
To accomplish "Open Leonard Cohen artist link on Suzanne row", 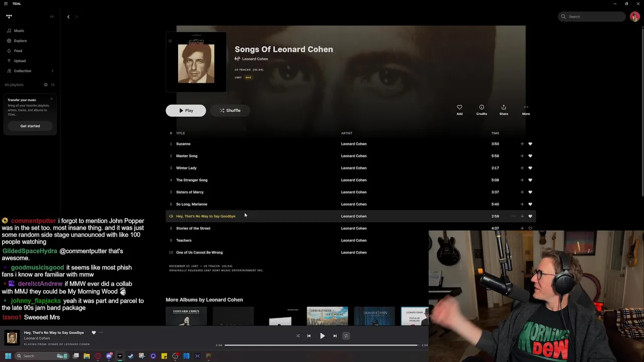I will click(354, 144).
